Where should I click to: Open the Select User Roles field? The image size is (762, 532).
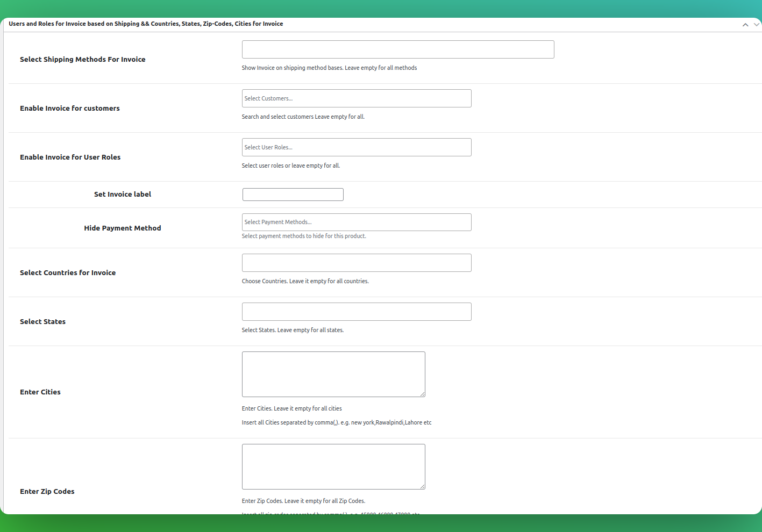tap(357, 147)
